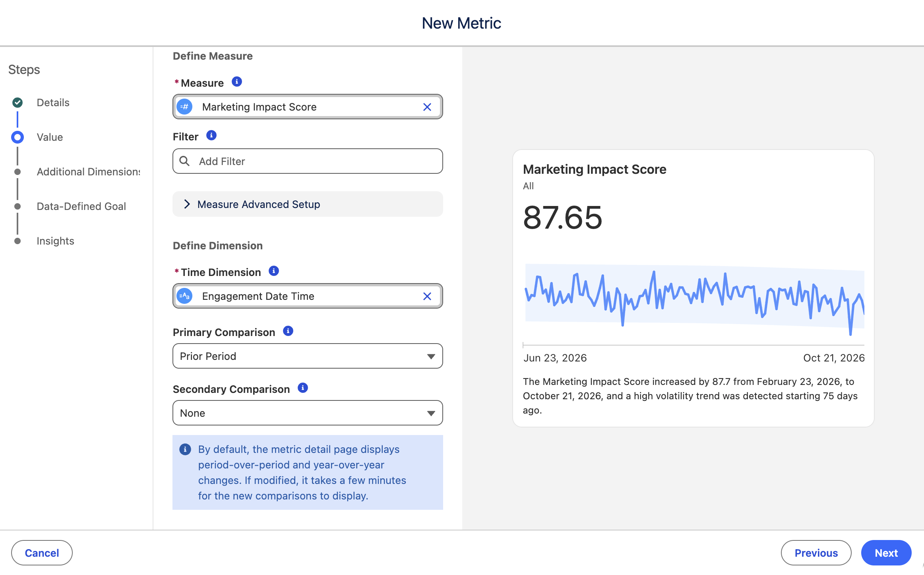Click the Marketing Impact Score measure field

(308, 107)
